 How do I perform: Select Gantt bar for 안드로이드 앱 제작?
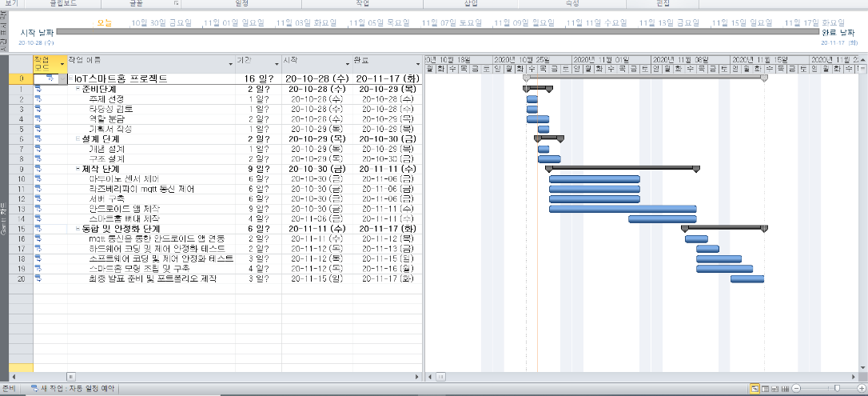(623, 209)
